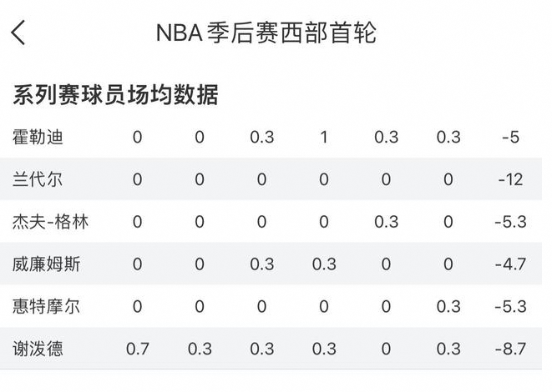The width and height of the screenshot is (552, 392).
Task: Tap 谢泼德's 0.7 stat cell
Action: [x=137, y=349]
